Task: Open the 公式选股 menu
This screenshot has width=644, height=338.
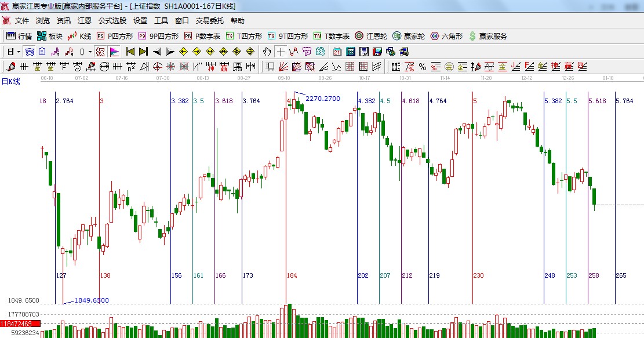Action: pyautogui.click(x=112, y=20)
